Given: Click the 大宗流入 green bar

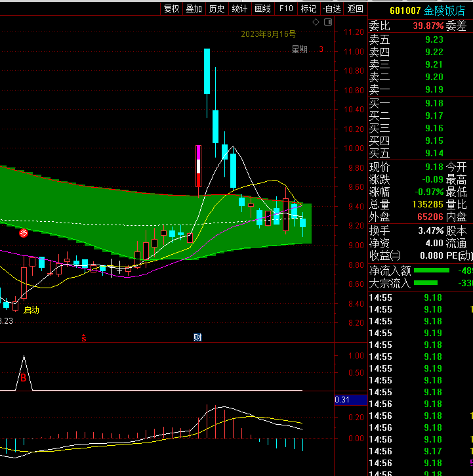Looking at the screenshot, I should coord(426,282).
